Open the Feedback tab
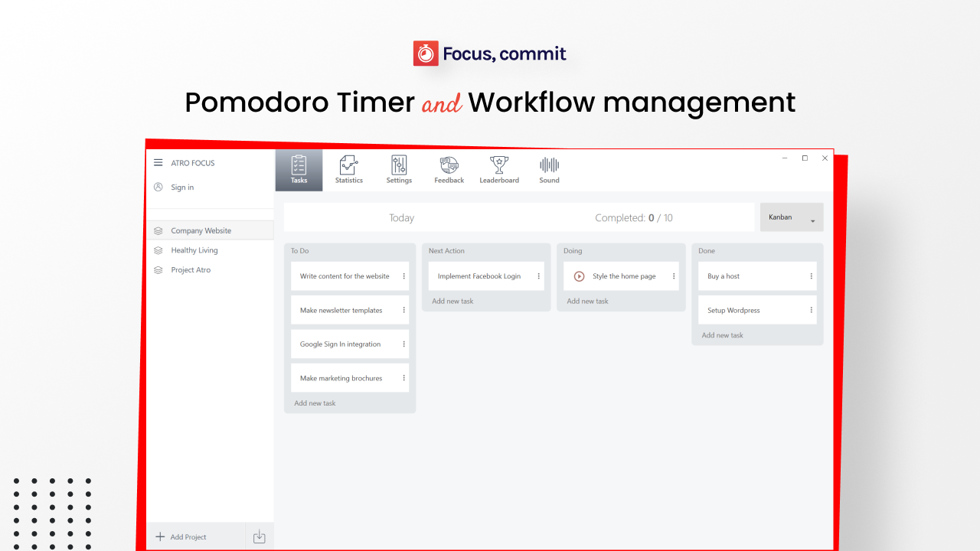The image size is (980, 551). point(449,170)
